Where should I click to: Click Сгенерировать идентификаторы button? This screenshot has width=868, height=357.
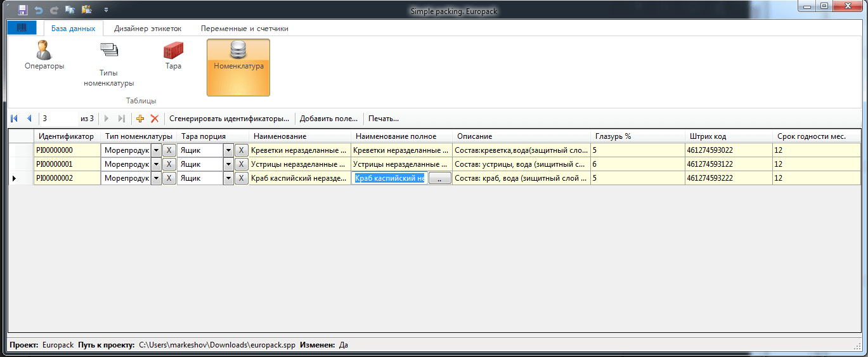(229, 119)
